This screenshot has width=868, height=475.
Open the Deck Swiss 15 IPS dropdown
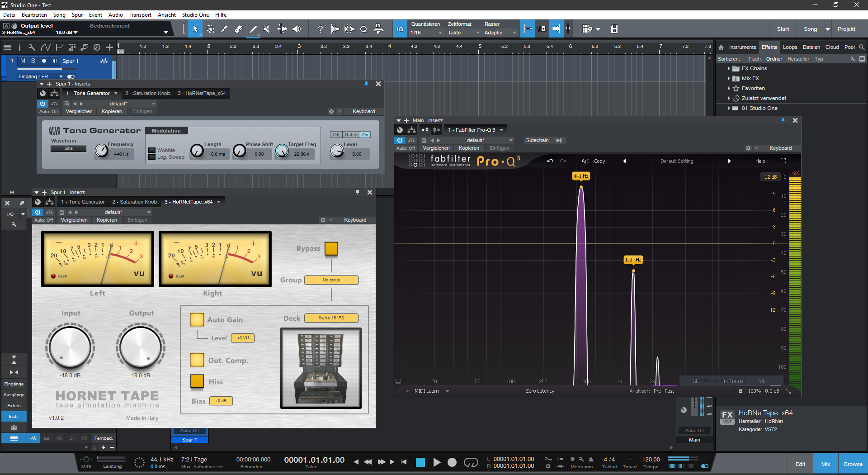[x=331, y=318]
